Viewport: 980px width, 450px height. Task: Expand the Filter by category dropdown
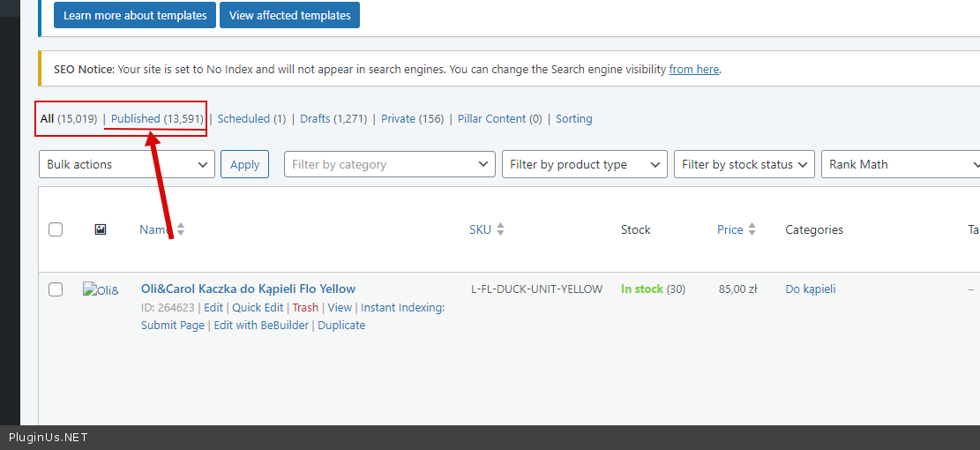(x=389, y=164)
